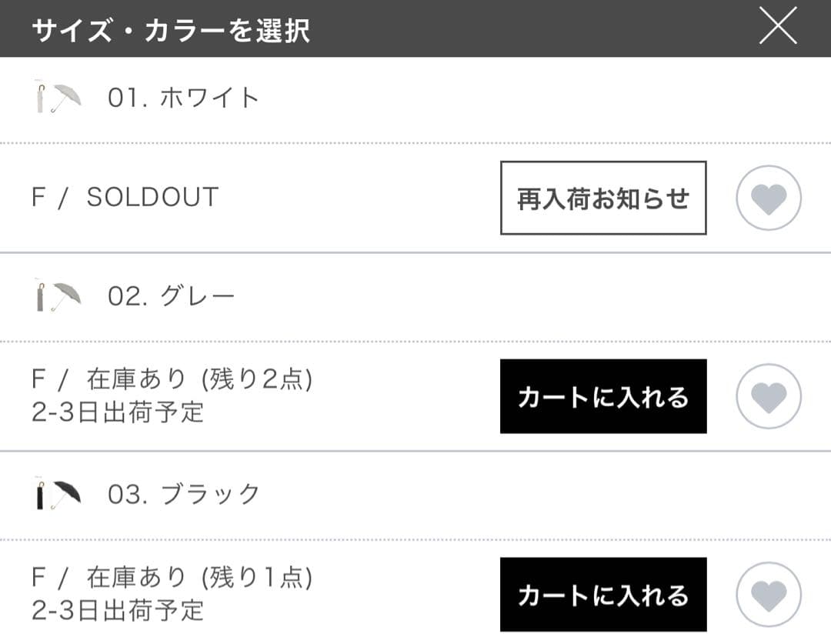Viewport: 831px width, 644px height.
Task: Choose the 02. グレー color label
Action: [171, 296]
